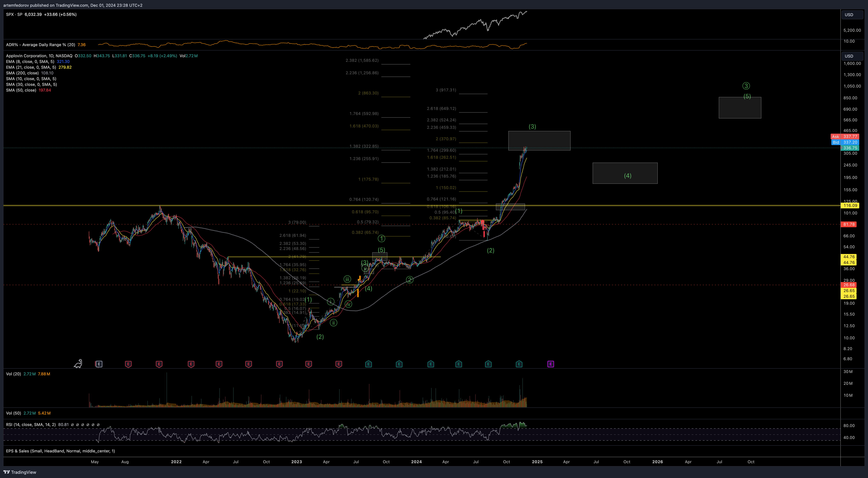The image size is (868, 478).
Task: Click the Bid 337.20 price label
Action: pyautogui.click(x=845, y=142)
